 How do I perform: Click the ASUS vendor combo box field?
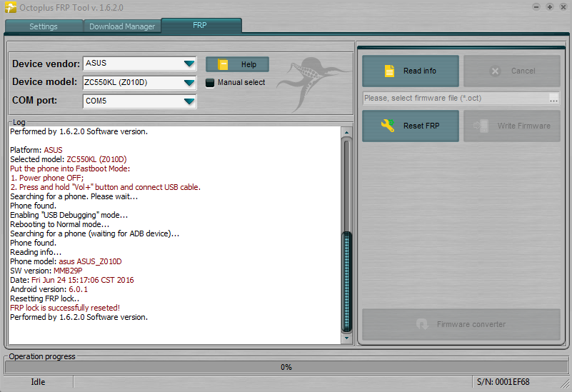click(140, 64)
